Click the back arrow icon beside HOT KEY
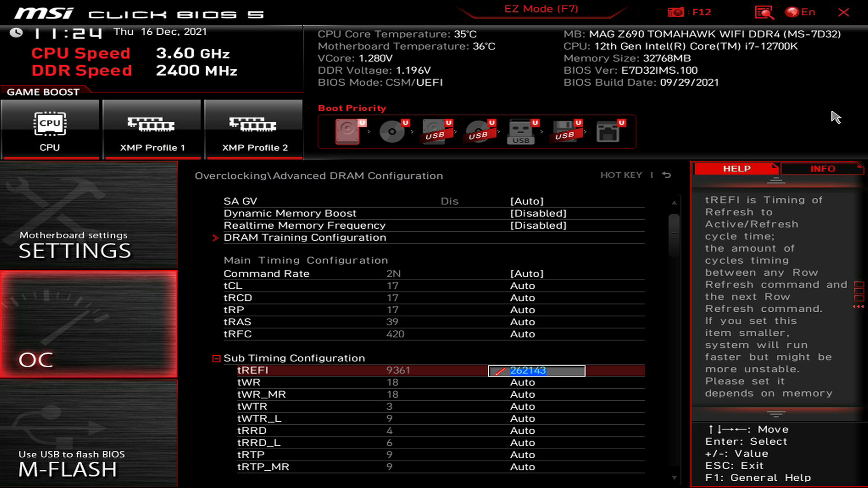 coord(667,175)
